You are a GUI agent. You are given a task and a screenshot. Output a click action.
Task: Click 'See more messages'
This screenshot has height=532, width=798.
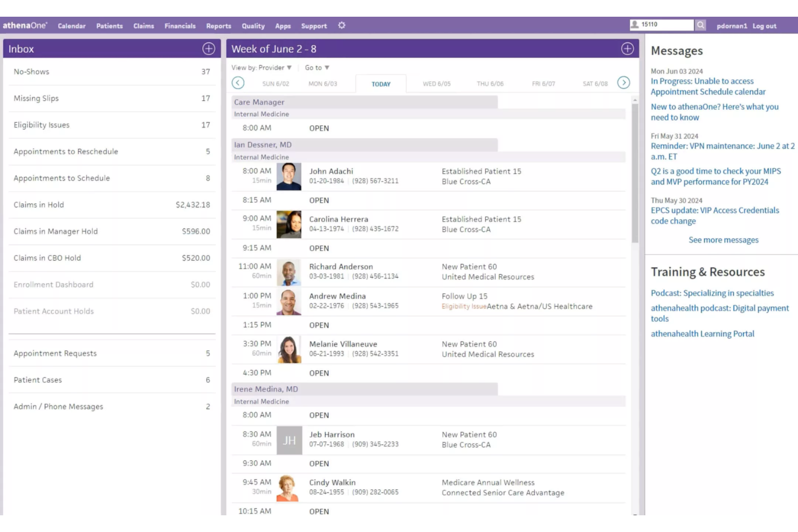723,239
